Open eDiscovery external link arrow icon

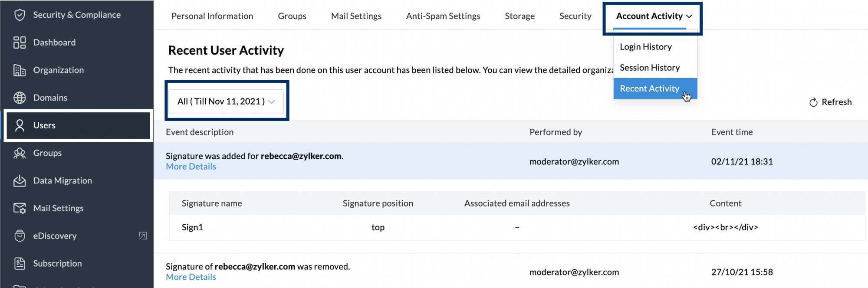[143, 236]
